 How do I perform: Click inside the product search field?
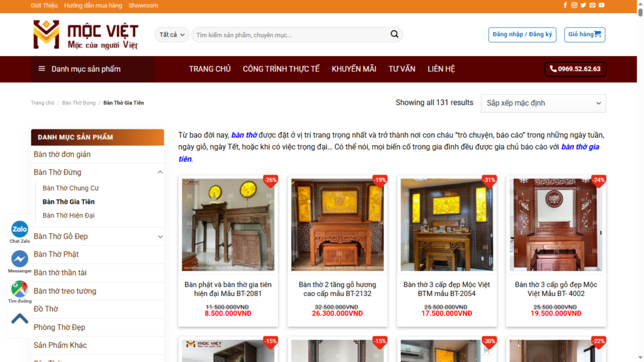(289, 35)
